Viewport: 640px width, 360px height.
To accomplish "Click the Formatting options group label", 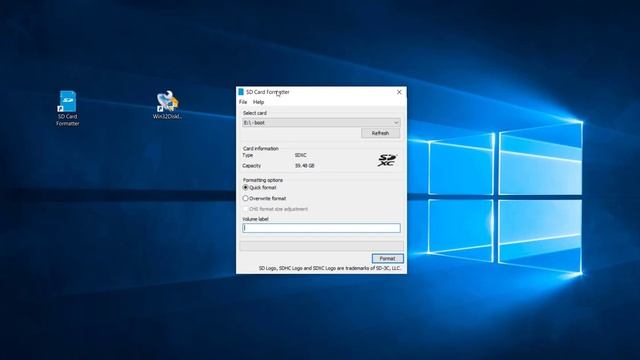I will click(x=263, y=180).
